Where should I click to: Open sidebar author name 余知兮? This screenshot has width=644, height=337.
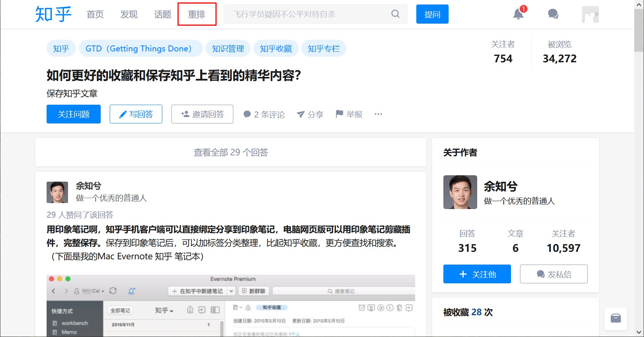click(501, 186)
